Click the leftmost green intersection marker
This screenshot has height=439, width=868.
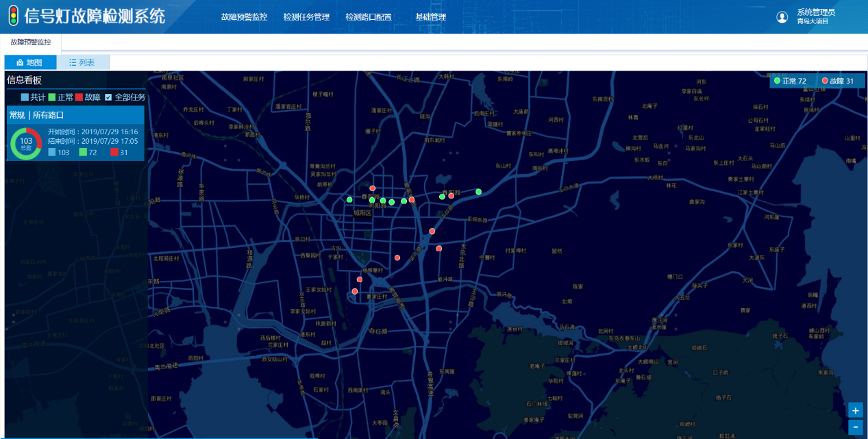click(x=349, y=199)
